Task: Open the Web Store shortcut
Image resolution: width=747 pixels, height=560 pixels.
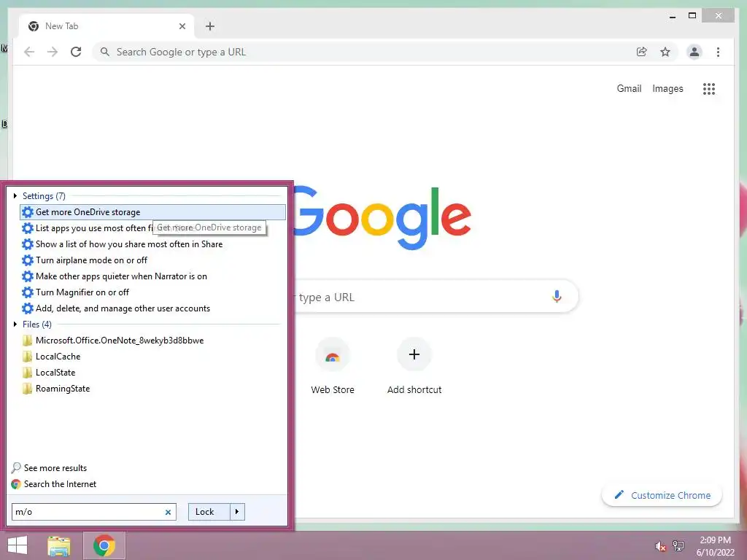Action: point(333,367)
